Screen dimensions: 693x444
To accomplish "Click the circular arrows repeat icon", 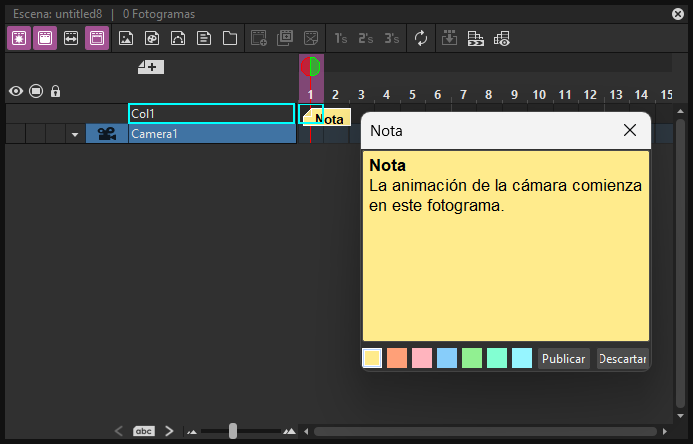I will pos(421,38).
